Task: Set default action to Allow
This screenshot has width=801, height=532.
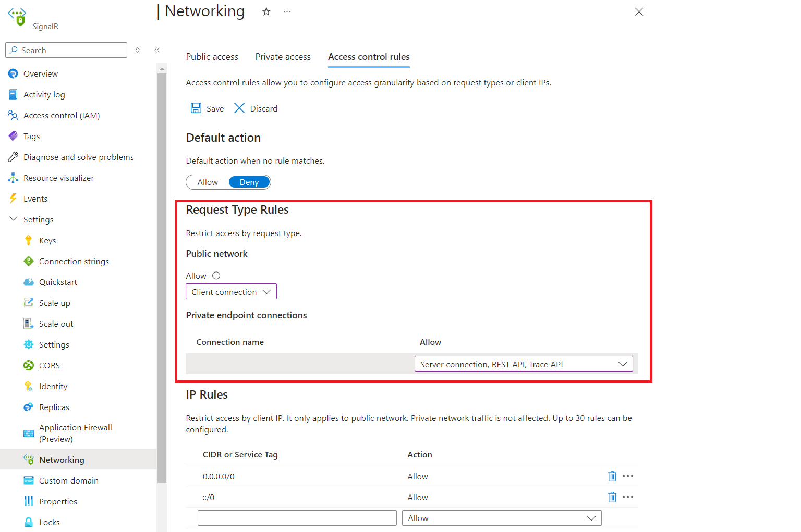Action: pos(207,182)
